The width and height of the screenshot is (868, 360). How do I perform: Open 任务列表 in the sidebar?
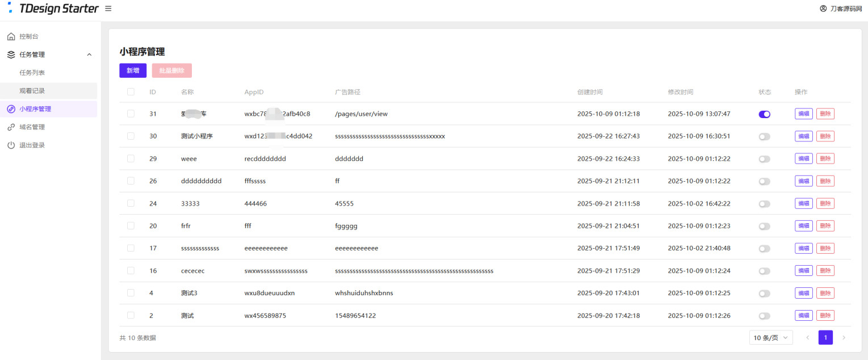click(32, 73)
